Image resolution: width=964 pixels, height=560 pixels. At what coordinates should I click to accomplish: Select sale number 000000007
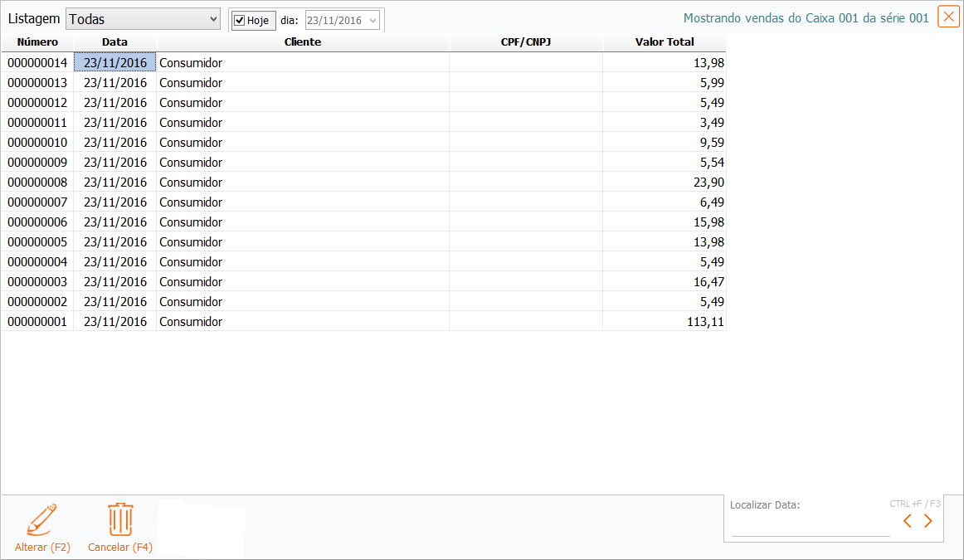[37, 202]
